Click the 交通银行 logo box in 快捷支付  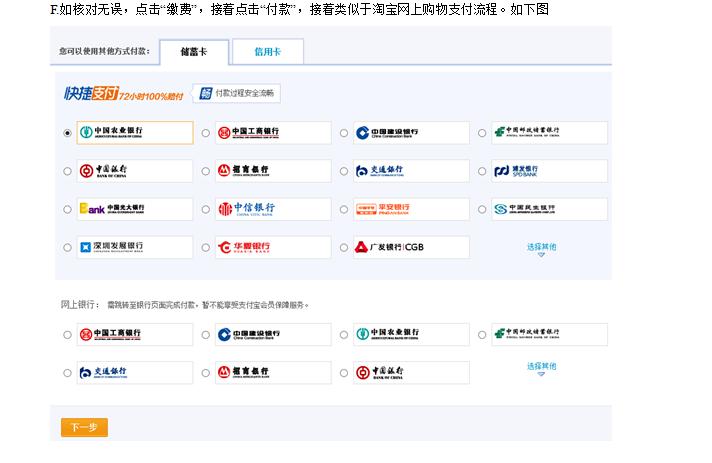click(411, 171)
